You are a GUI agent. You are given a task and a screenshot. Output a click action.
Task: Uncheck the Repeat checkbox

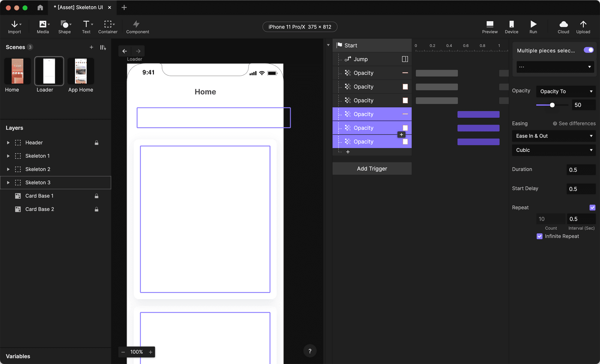click(592, 207)
